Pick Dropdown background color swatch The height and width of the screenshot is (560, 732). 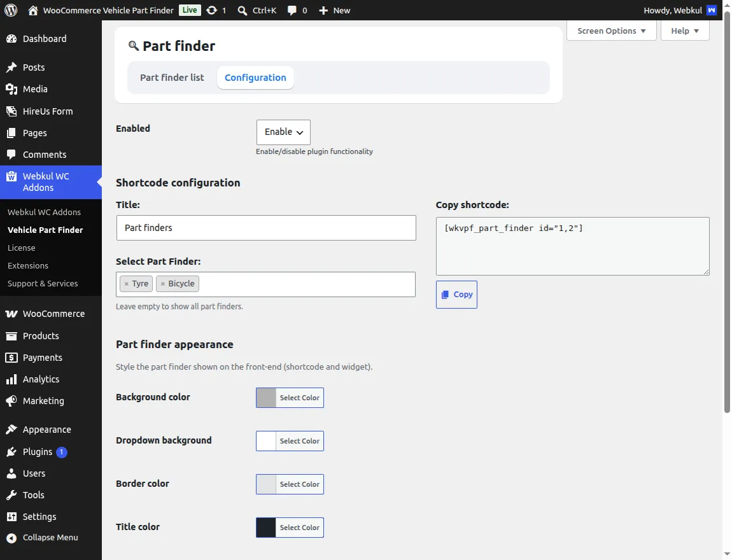pyautogui.click(x=266, y=441)
